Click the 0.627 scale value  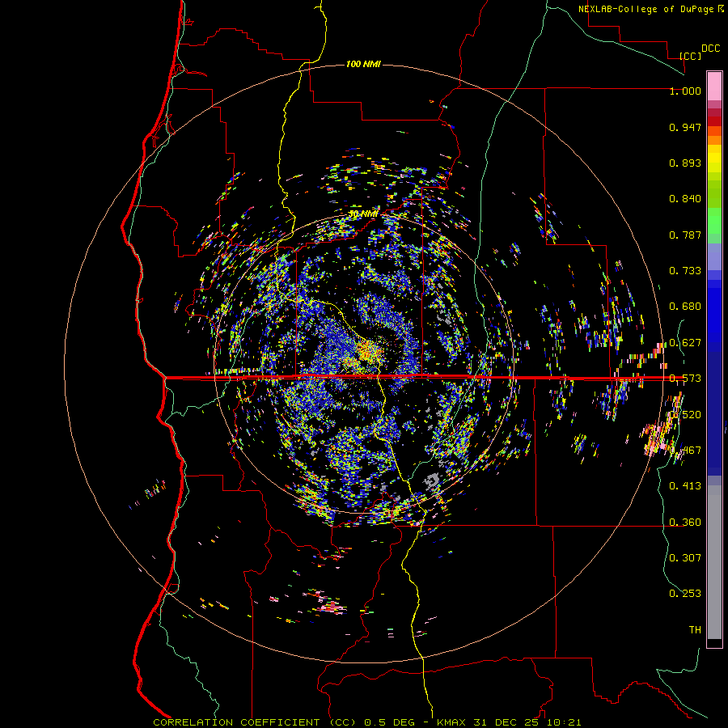click(685, 343)
